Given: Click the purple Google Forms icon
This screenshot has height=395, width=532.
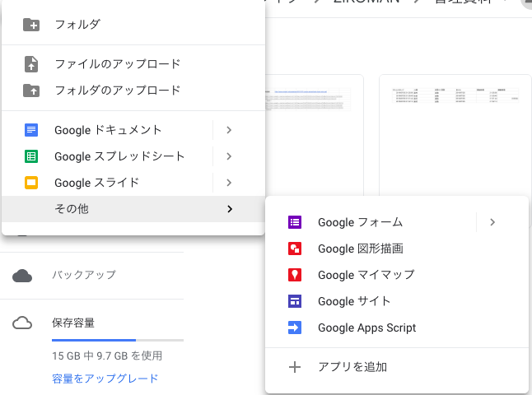Looking at the screenshot, I should [295, 222].
